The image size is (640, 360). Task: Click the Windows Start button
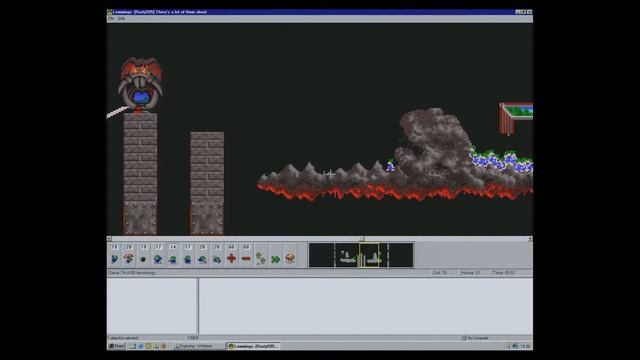[116, 346]
